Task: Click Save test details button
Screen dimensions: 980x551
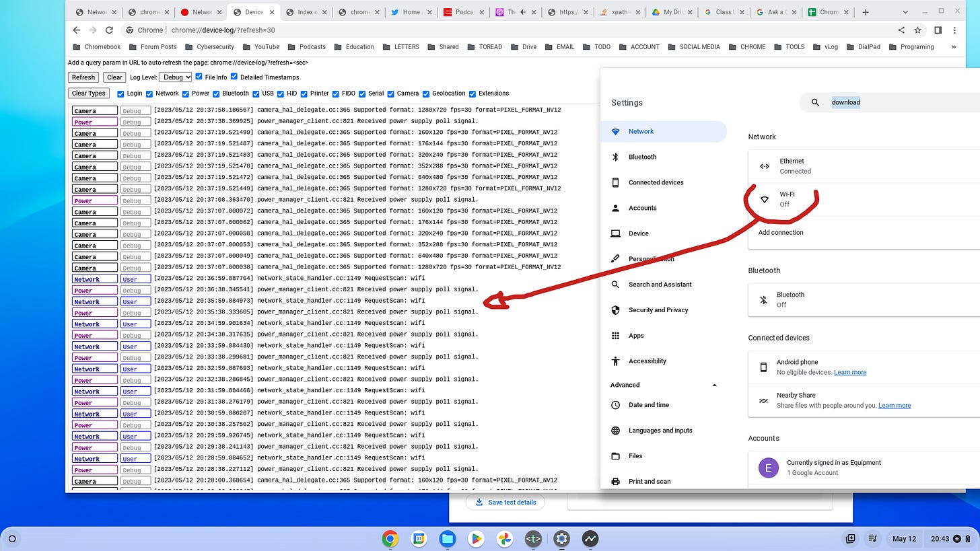Action: [x=505, y=502]
